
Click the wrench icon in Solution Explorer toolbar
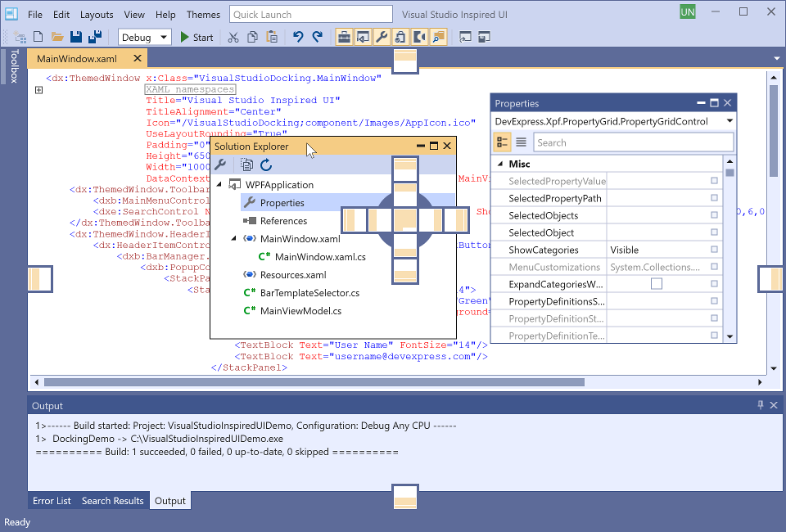click(220, 165)
